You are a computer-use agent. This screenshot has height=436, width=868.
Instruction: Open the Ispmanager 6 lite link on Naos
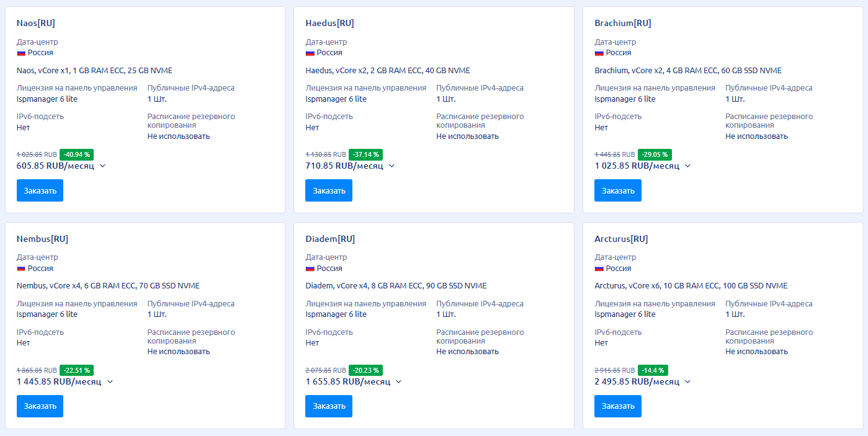(47, 98)
